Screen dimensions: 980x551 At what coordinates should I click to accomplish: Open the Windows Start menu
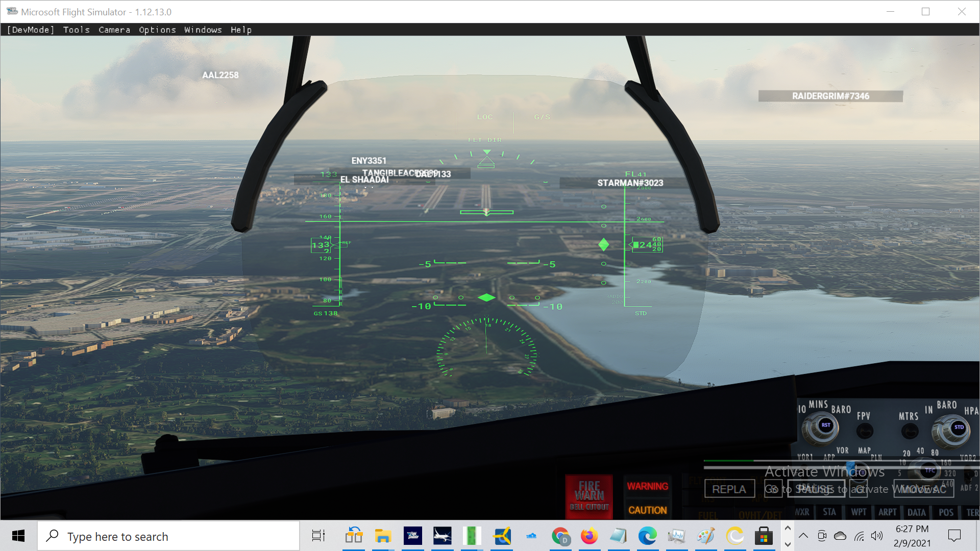[18, 536]
